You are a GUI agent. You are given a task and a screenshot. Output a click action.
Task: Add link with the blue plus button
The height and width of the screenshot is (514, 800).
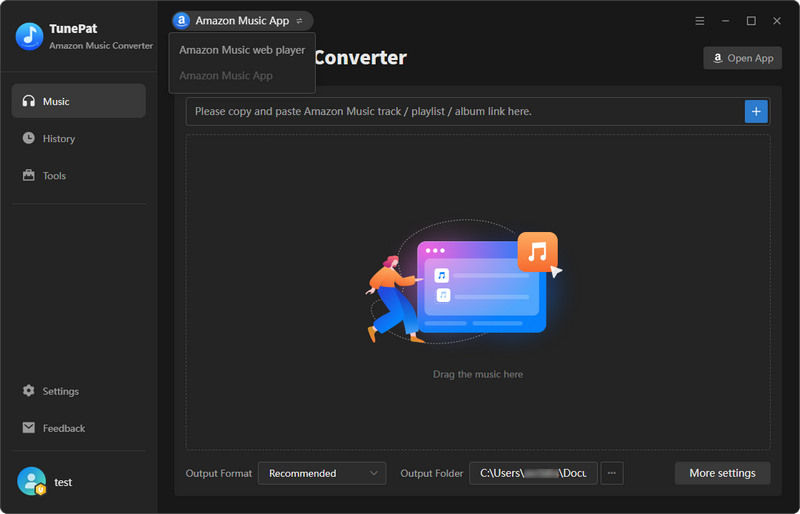[x=756, y=111]
